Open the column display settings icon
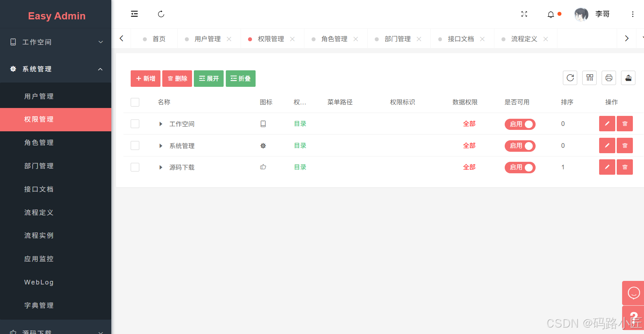Screen dimensions: 644x334 (589, 78)
